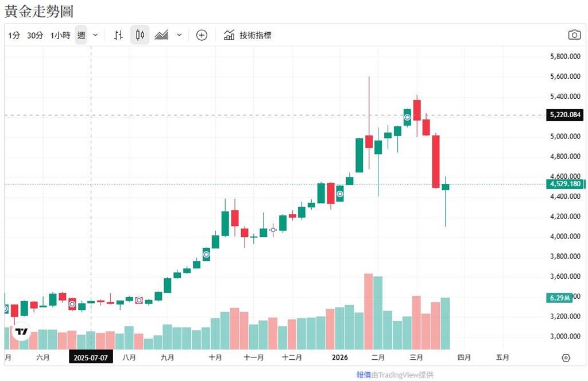Image resolution: width=588 pixels, height=381 pixels.
Task: Expand the timeframe interval dropdown arrow
Action: click(x=95, y=35)
